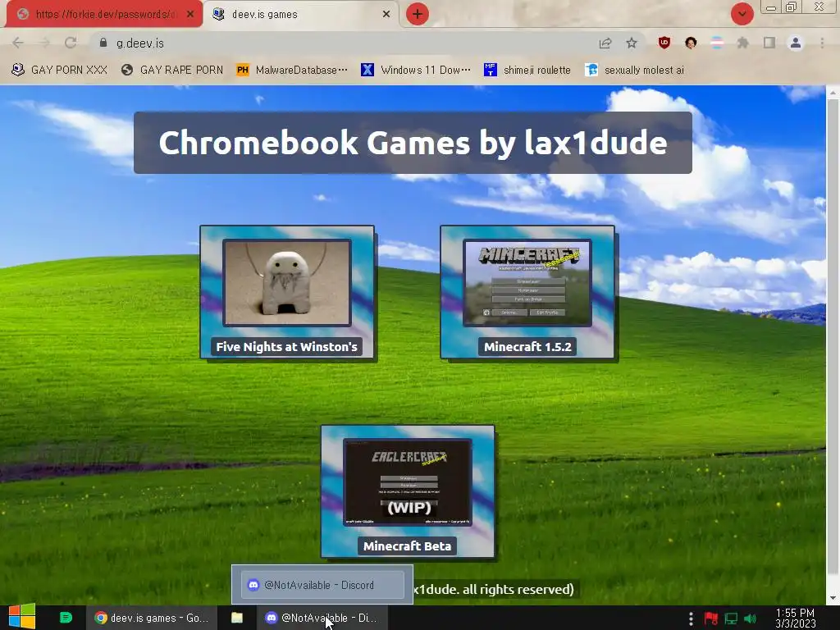Close the forkie.dev passwords tab
The image size is (840, 630).
click(190, 15)
